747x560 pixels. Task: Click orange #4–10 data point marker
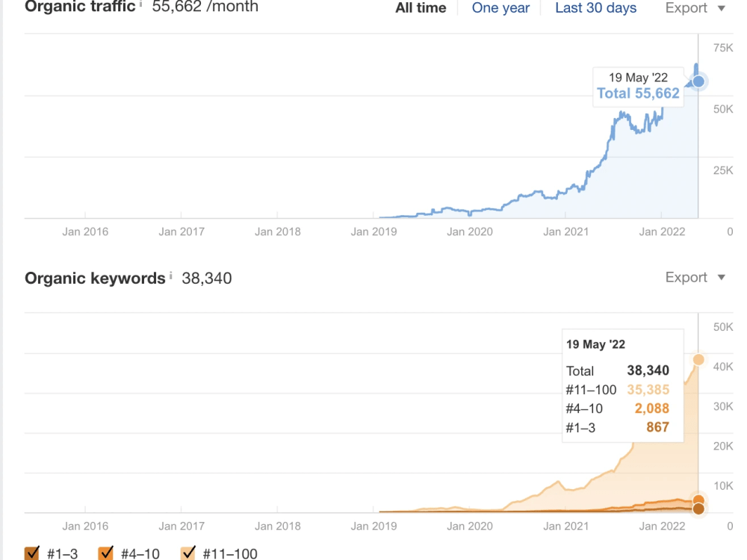coord(698,500)
